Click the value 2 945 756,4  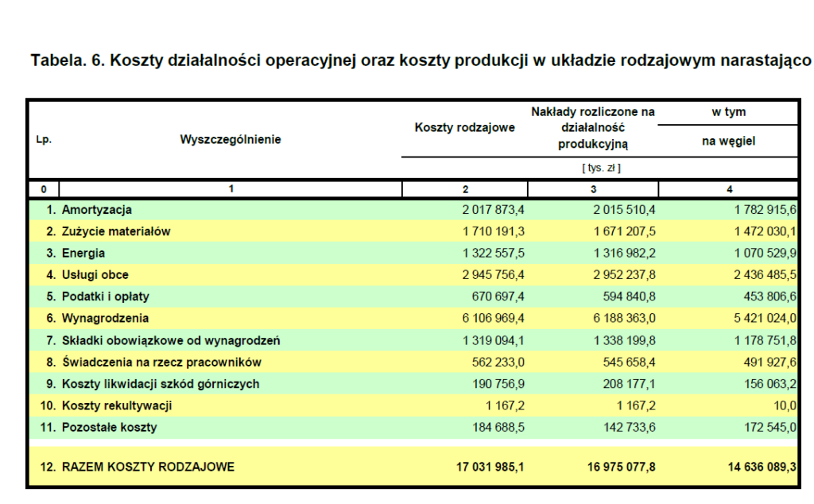[x=493, y=275]
